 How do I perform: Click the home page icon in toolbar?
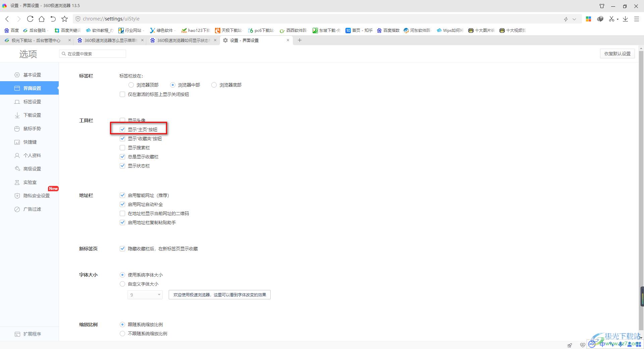coord(42,19)
